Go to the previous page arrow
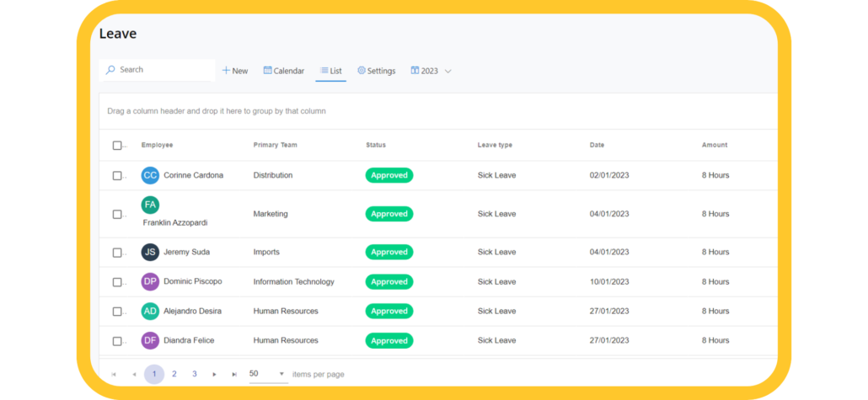This screenshot has width=868, height=400. 134,375
